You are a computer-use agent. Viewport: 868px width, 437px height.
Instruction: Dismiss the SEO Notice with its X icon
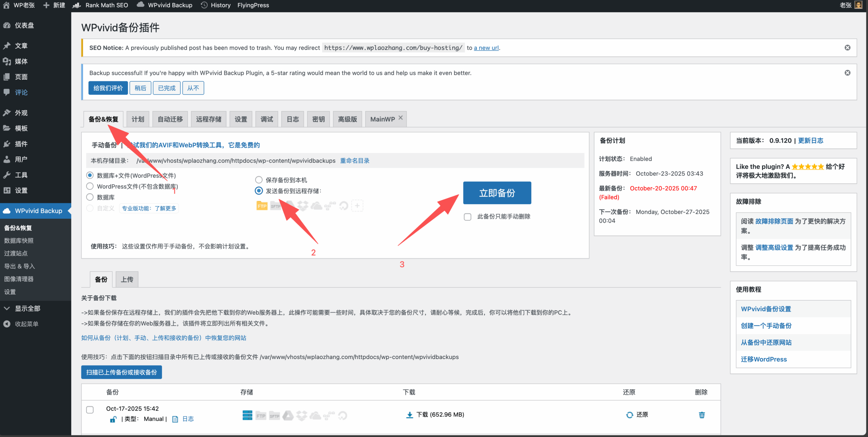tap(847, 48)
